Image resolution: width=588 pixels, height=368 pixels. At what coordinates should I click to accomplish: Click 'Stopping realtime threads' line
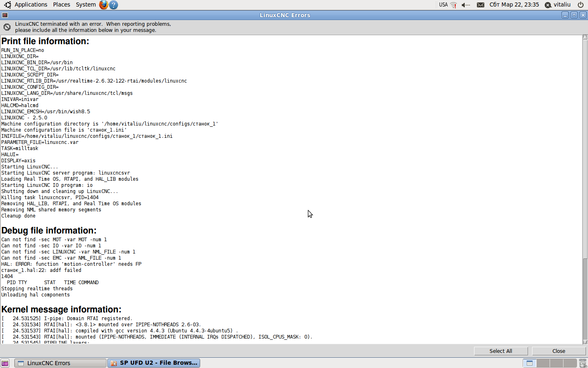pyautogui.click(x=37, y=289)
